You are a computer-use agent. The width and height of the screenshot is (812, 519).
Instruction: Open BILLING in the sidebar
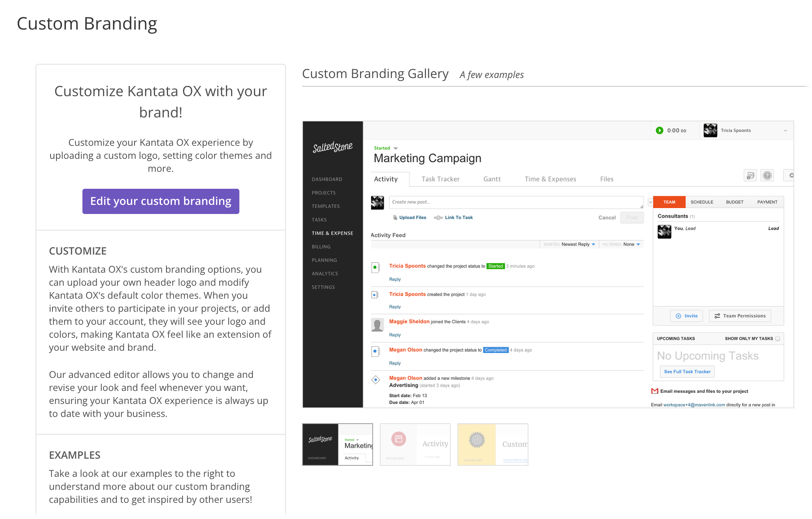[321, 247]
